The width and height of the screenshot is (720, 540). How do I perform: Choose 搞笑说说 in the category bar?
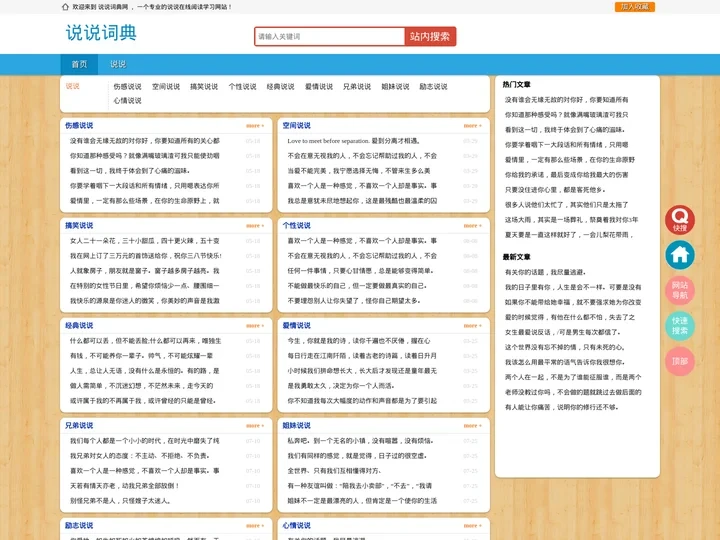204,86
